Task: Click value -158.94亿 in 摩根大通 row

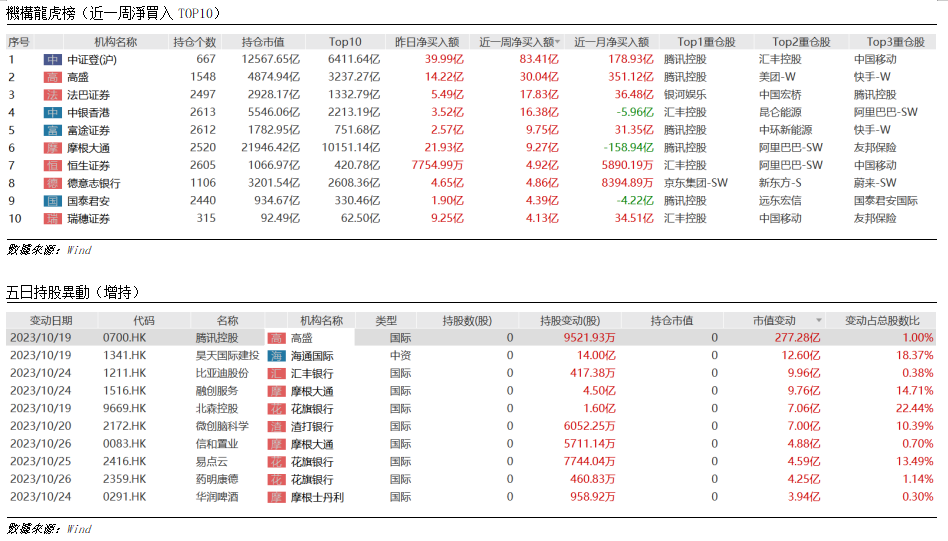Action: coord(628,148)
